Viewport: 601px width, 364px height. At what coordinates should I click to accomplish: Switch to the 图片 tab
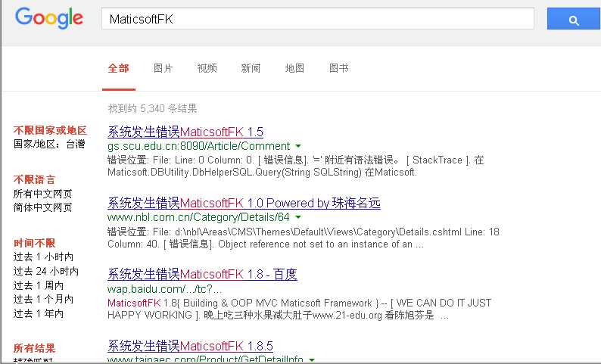pyautogui.click(x=163, y=68)
